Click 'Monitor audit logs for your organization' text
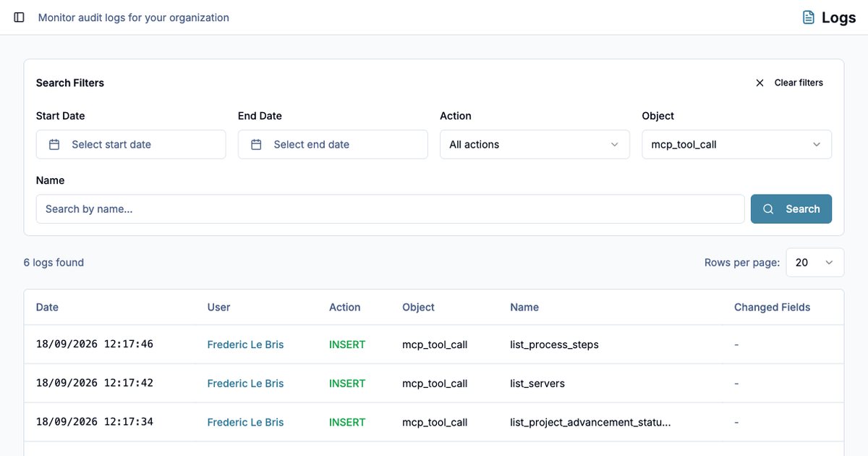The width and height of the screenshot is (868, 456). pos(134,17)
